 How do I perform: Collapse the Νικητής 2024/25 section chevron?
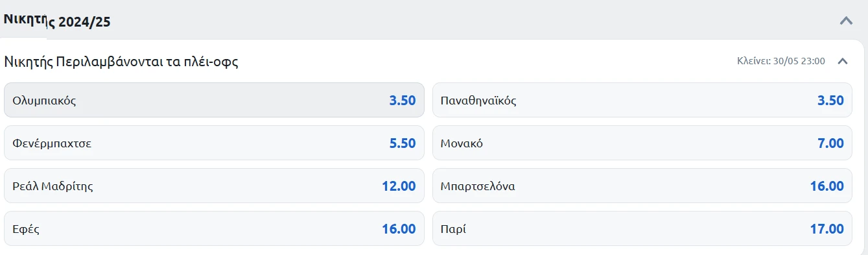[846, 20]
